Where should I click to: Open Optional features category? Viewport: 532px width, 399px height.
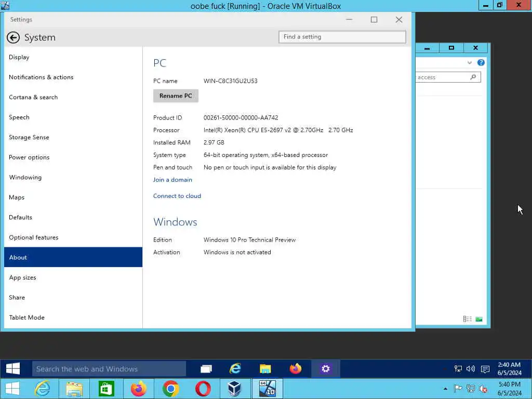click(x=73, y=237)
